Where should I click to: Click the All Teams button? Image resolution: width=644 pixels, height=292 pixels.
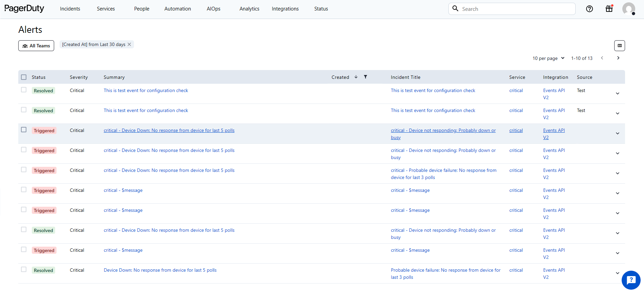[x=36, y=46]
